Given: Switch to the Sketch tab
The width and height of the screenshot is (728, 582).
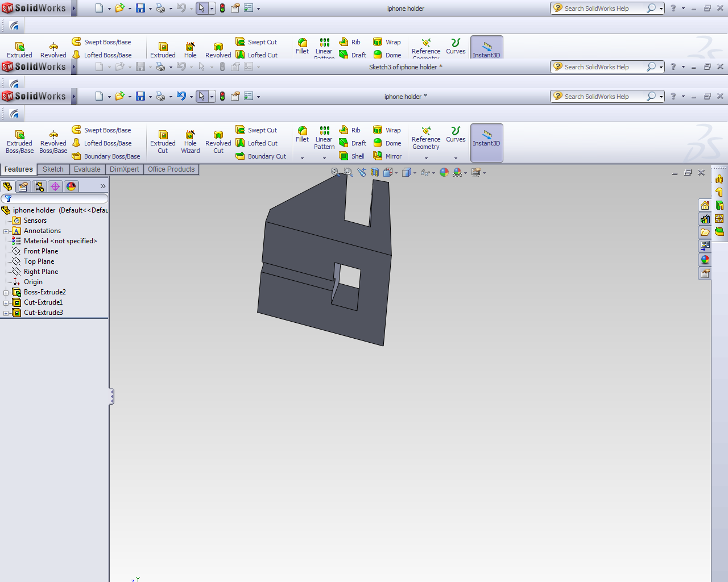Looking at the screenshot, I should (x=53, y=169).
